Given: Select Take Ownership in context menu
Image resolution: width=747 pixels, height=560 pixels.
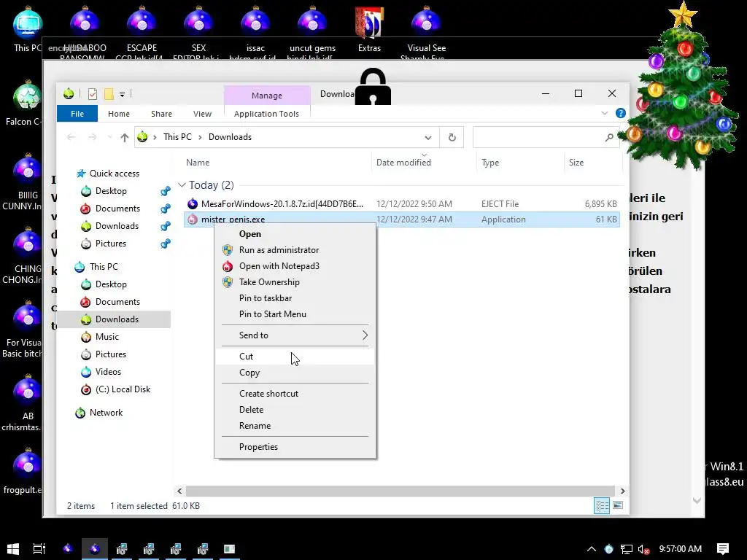Looking at the screenshot, I should [295, 282].
